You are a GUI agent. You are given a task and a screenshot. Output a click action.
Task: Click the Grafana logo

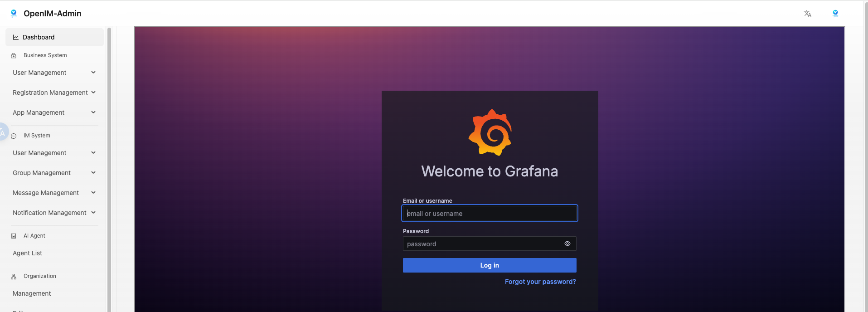coord(490,132)
